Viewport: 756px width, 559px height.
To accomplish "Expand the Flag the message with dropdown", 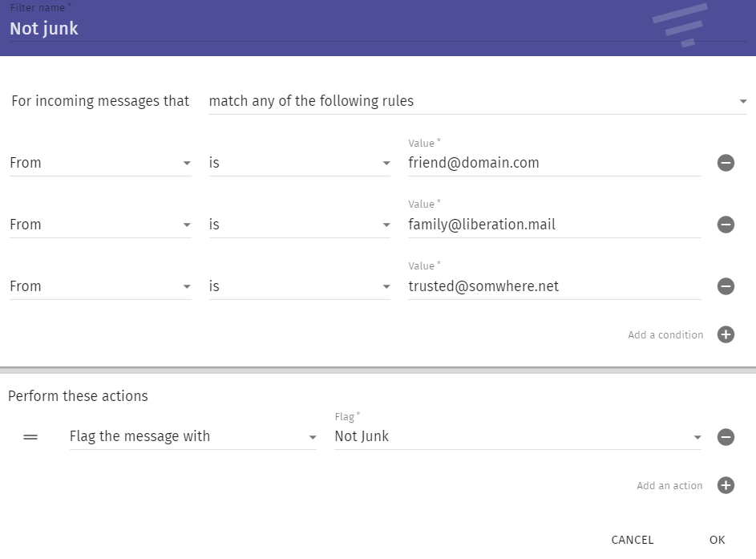I will (x=193, y=436).
